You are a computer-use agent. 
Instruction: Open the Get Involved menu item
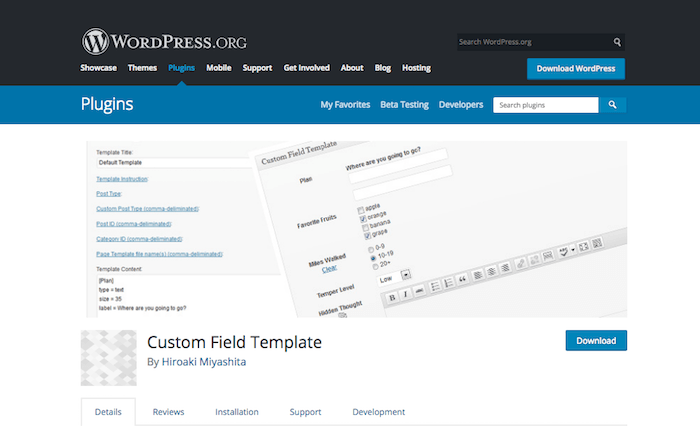click(306, 68)
